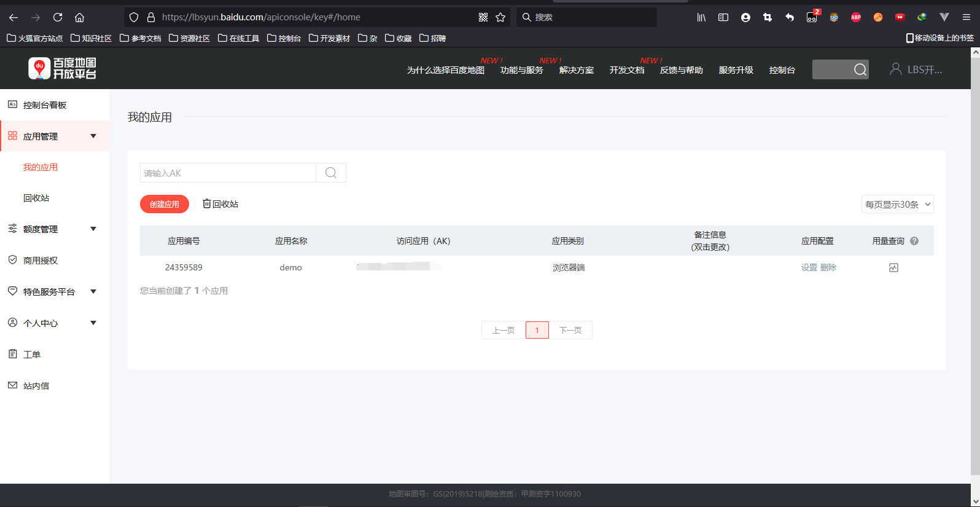Open 反馈与帮助 nav item

pos(682,70)
